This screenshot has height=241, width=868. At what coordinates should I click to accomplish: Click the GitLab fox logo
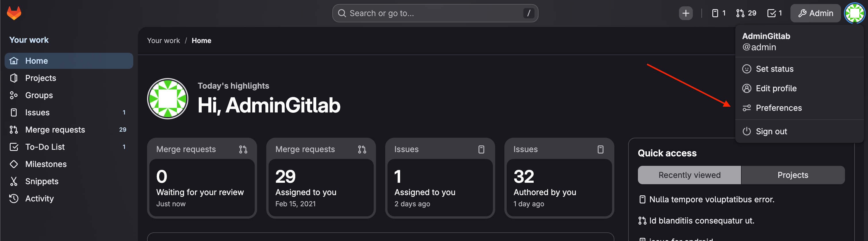14,13
